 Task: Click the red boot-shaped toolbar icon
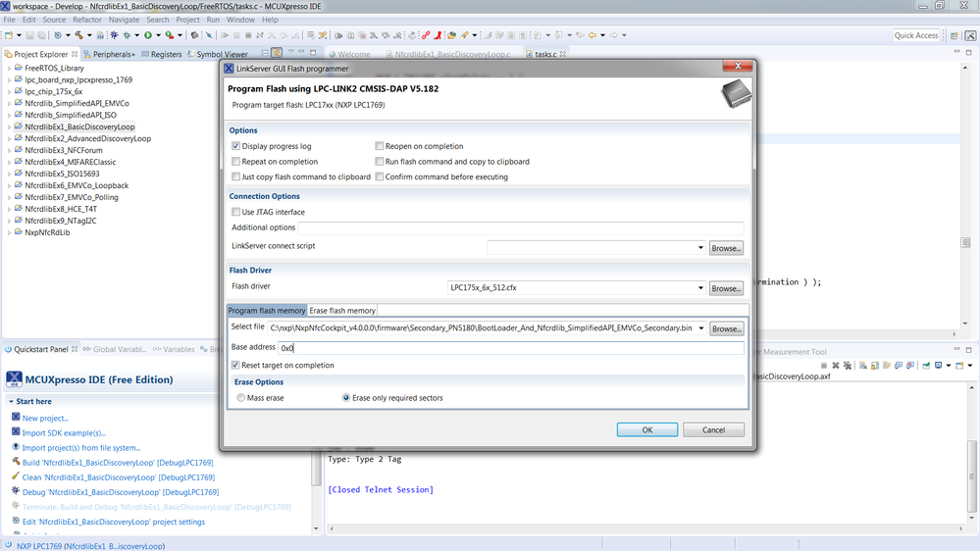(438, 35)
